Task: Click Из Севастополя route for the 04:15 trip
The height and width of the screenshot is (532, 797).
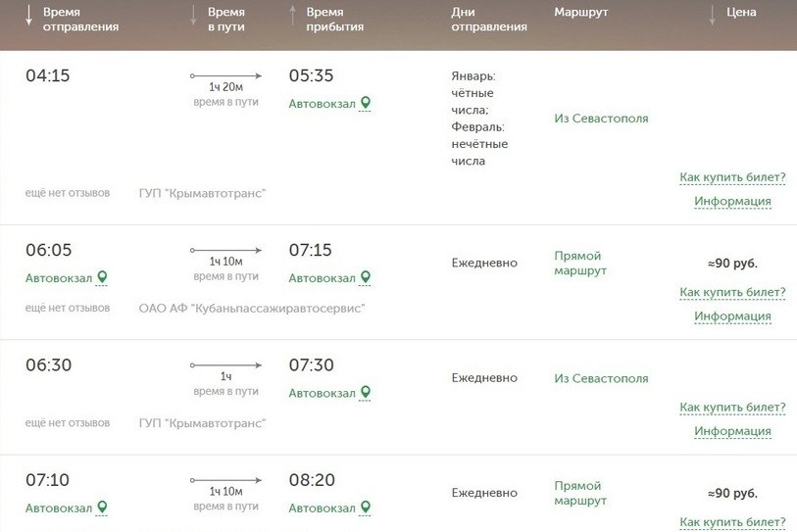Action: (x=601, y=119)
